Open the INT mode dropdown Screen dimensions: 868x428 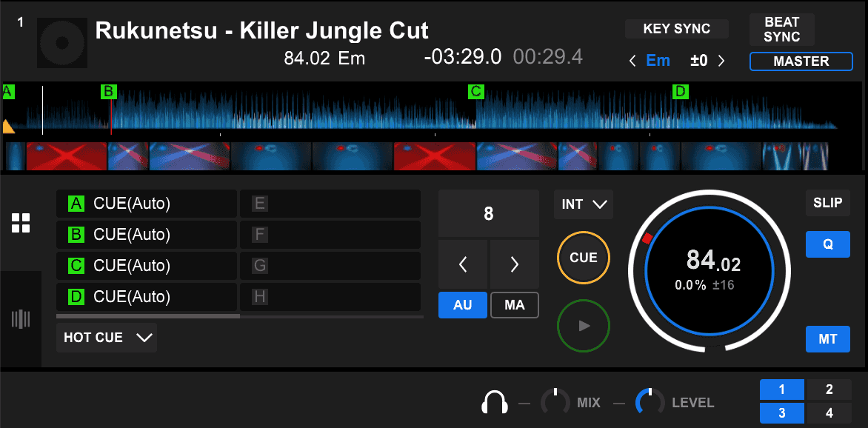(584, 204)
